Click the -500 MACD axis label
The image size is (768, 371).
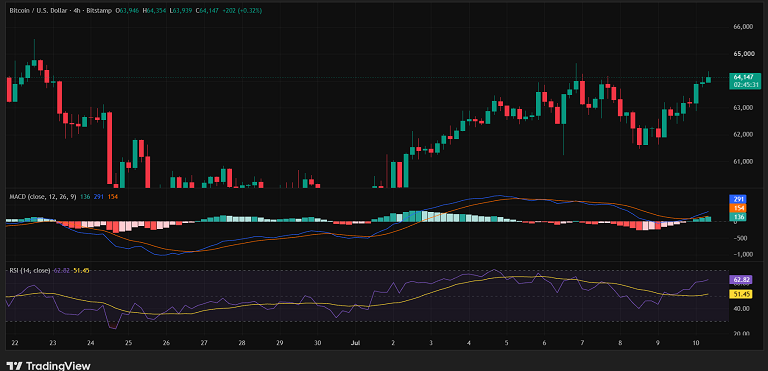point(740,238)
